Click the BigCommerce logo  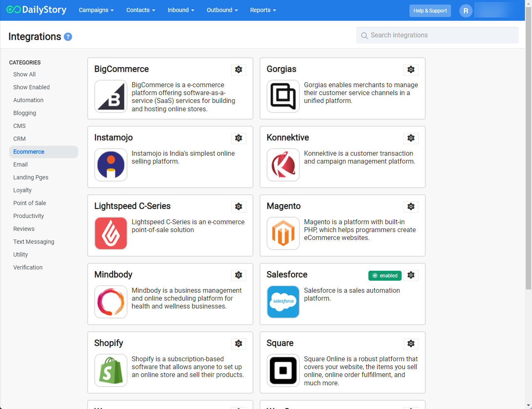(x=111, y=96)
